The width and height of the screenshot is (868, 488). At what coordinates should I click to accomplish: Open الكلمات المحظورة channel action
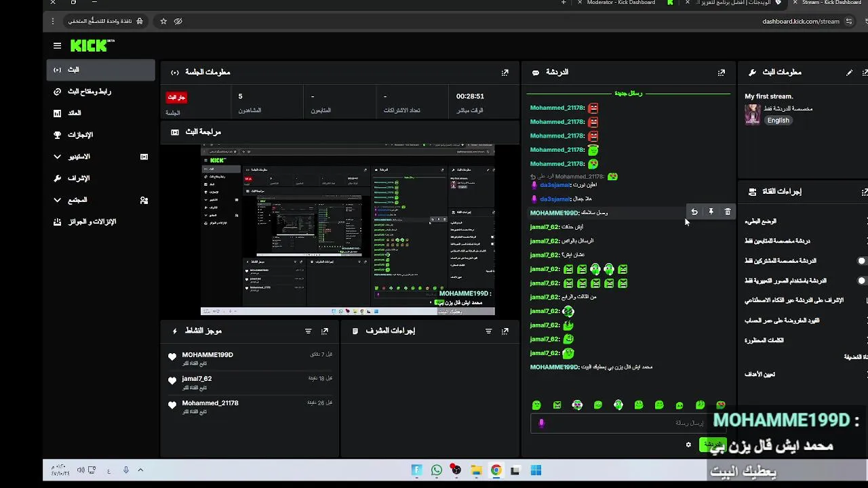point(764,340)
